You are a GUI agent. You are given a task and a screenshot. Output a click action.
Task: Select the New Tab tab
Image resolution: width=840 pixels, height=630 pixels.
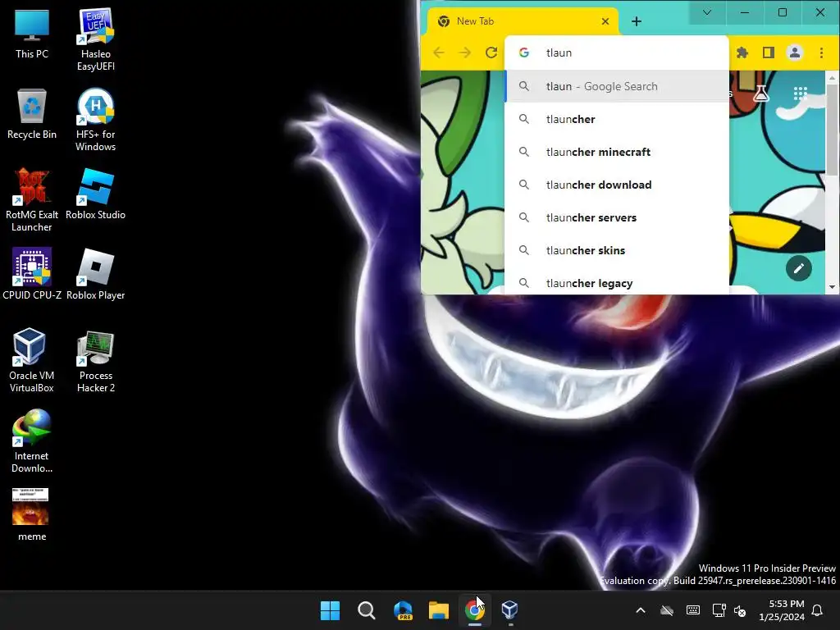click(x=523, y=21)
